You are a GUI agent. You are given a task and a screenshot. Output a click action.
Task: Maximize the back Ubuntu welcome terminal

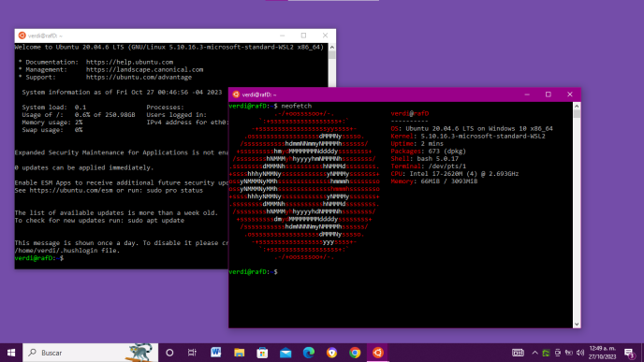303,36
